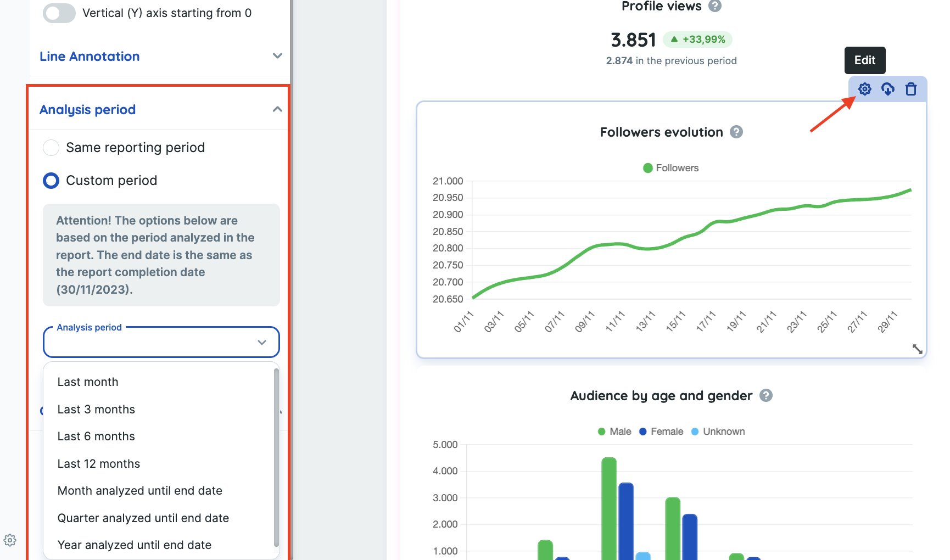Screen dimensions: 950x560
Task: Select the Custom period option
Action: [x=51, y=180]
